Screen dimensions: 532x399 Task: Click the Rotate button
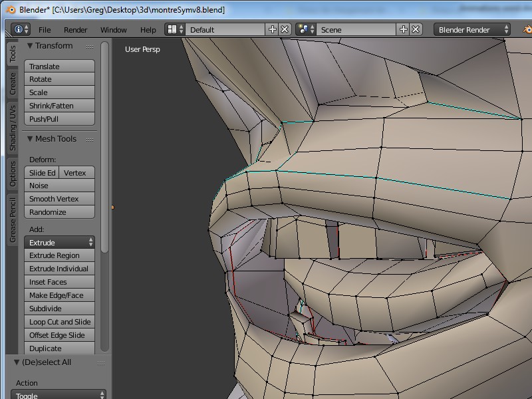click(x=59, y=79)
